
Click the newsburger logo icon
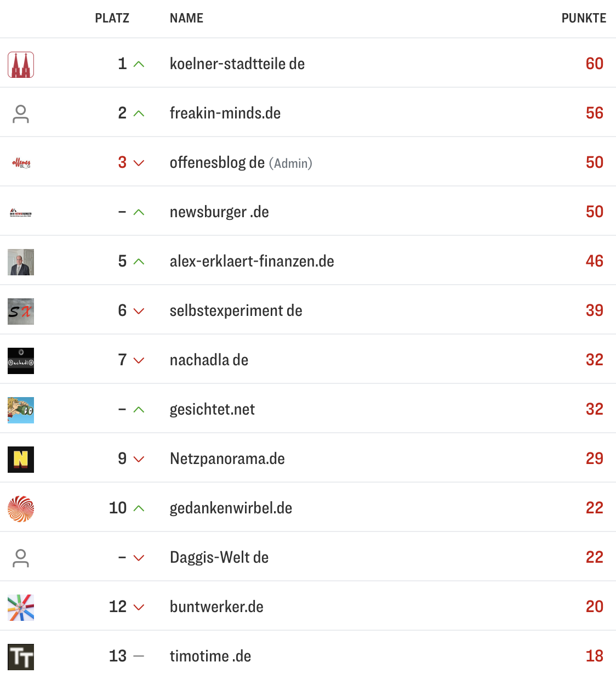21,213
